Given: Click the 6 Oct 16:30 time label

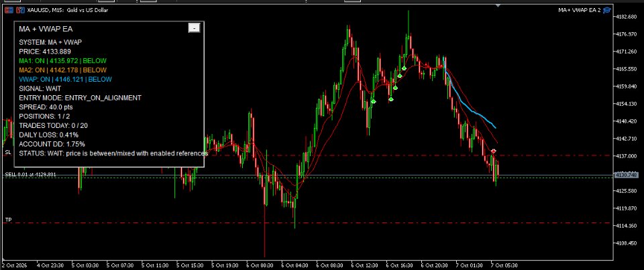Looking at the screenshot, I should click(x=400, y=265).
